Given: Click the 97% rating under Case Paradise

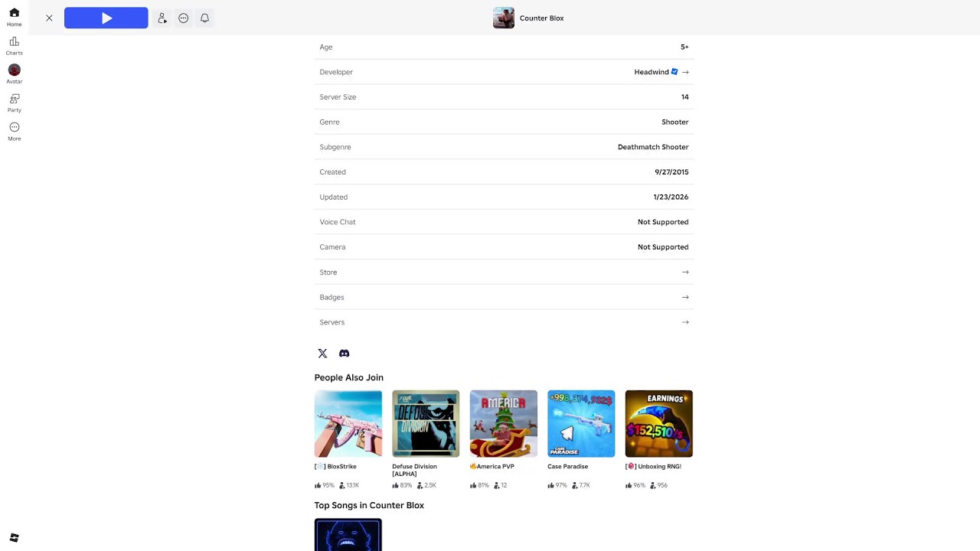Looking at the screenshot, I should (x=557, y=485).
